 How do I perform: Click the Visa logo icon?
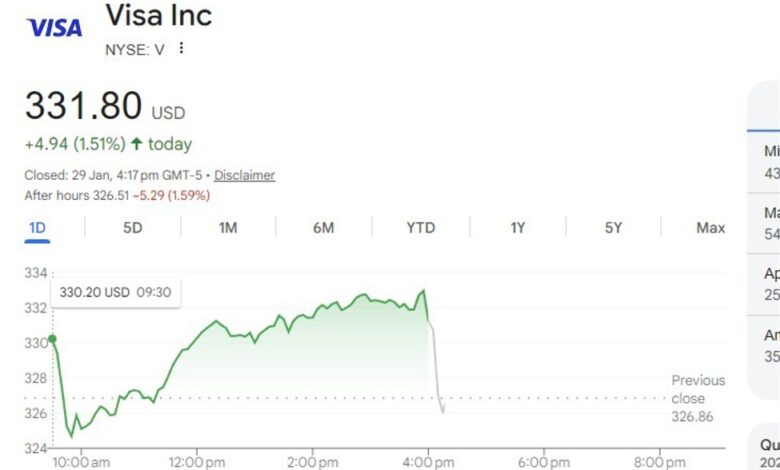[x=54, y=27]
